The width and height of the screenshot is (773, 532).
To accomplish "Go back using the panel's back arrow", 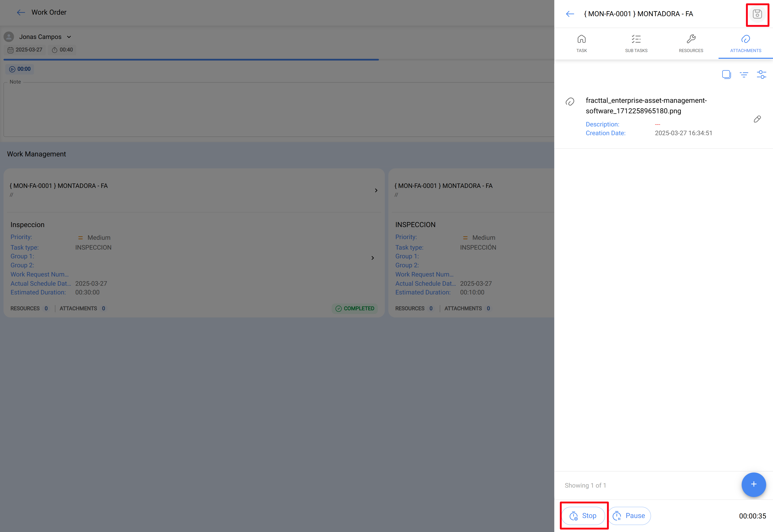I will pyautogui.click(x=570, y=14).
